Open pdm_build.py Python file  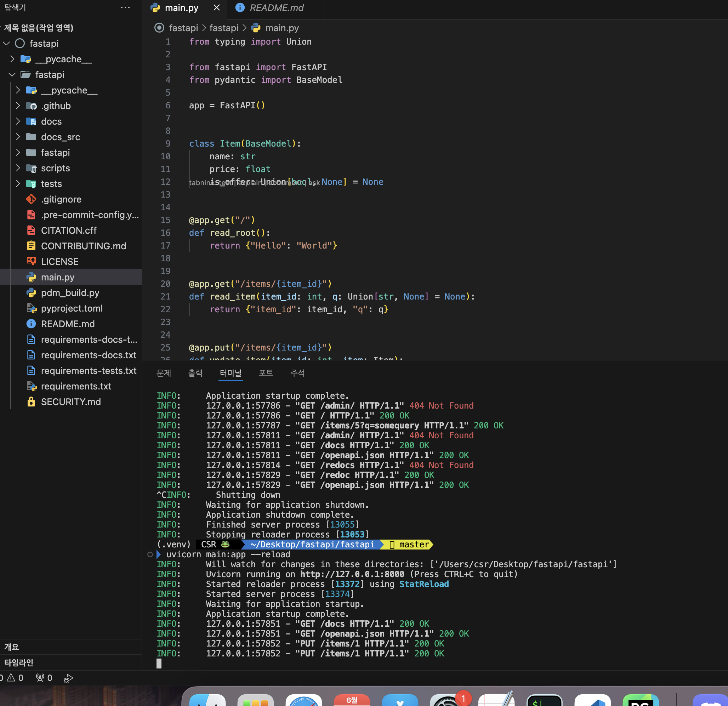70,293
